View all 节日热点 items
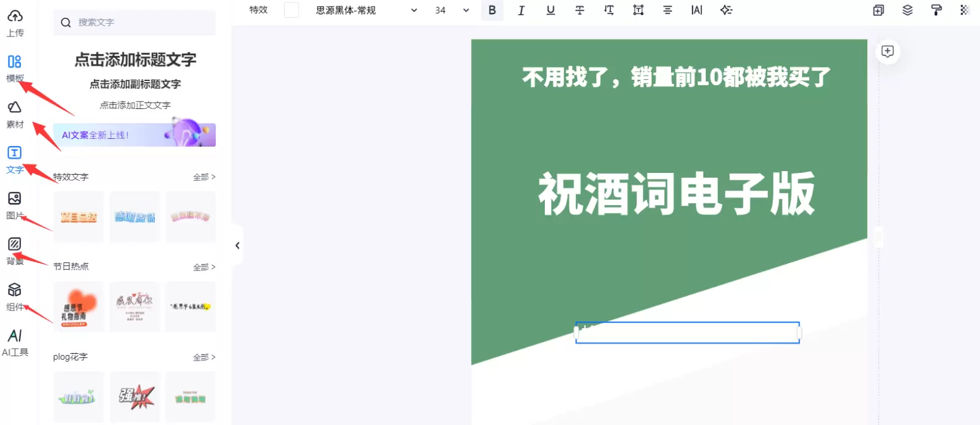This screenshot has height=425, width=980. coord(204,267)
